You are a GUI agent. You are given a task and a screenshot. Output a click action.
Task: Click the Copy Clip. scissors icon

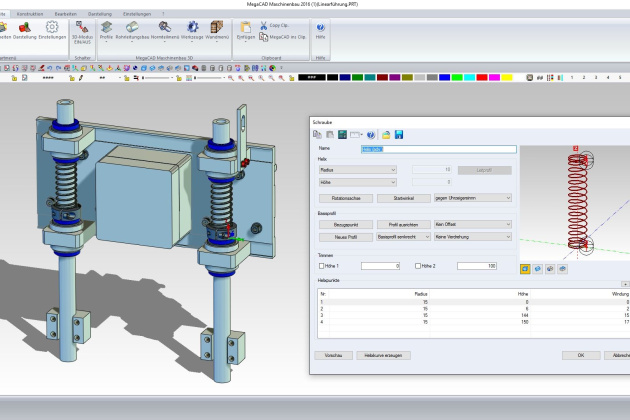264,25
